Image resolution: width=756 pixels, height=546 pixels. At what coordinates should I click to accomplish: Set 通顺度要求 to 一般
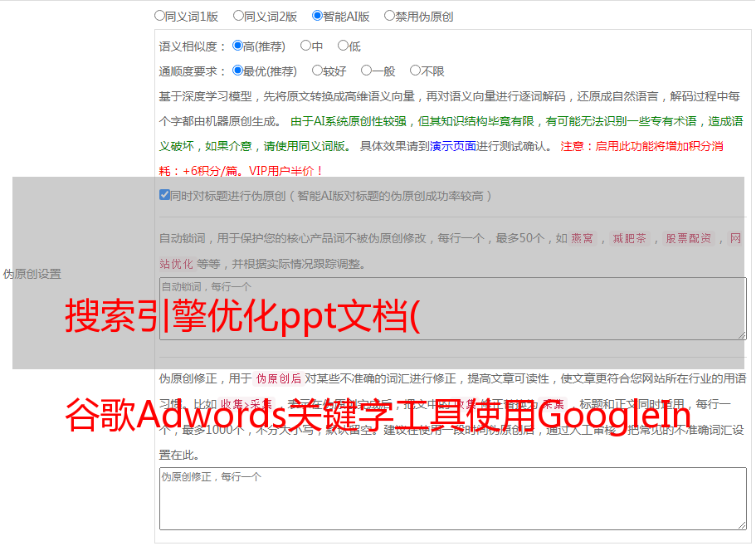pyautogui.click(x=367, y=71)
